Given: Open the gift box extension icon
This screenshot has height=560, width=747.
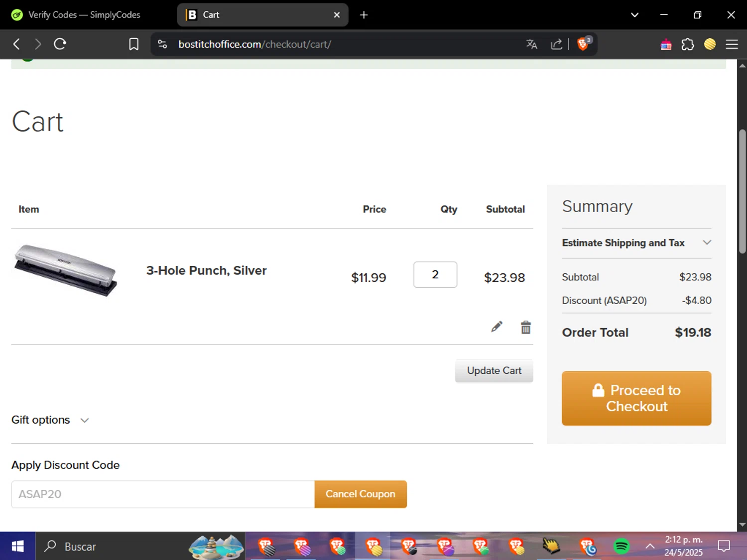Looking at the screenshot, I should click(x=666, y=45).
